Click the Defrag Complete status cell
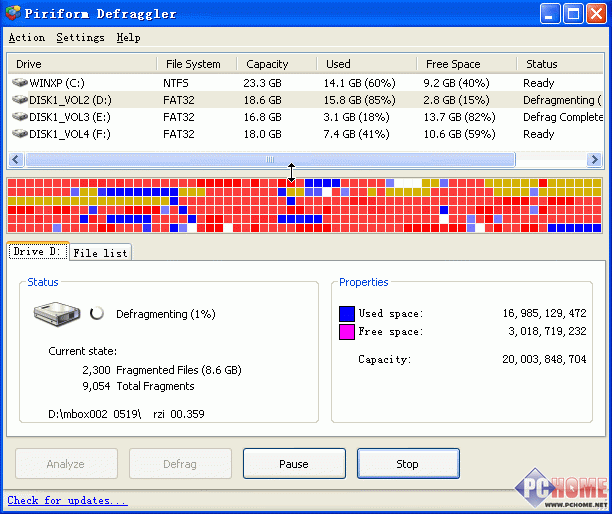 [563, 117]
